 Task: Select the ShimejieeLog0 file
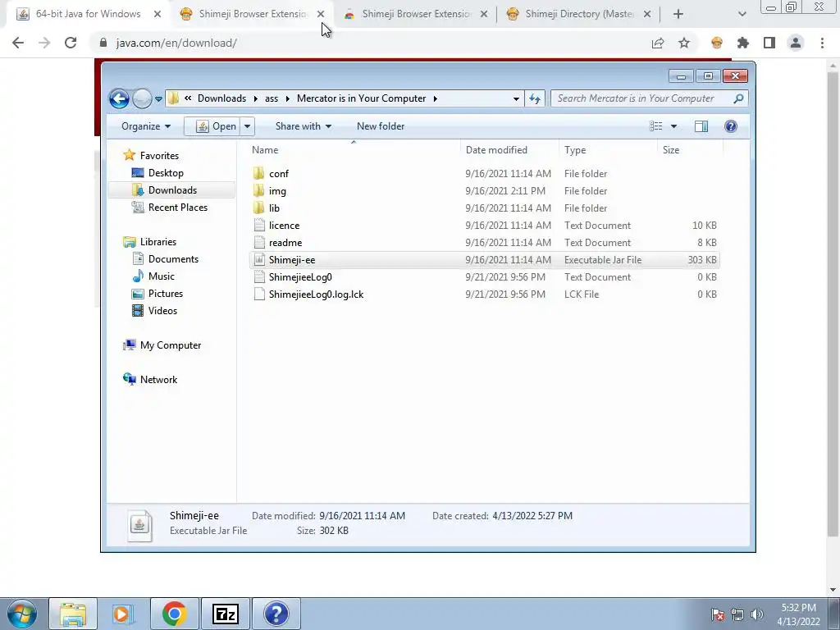point(300,277)
